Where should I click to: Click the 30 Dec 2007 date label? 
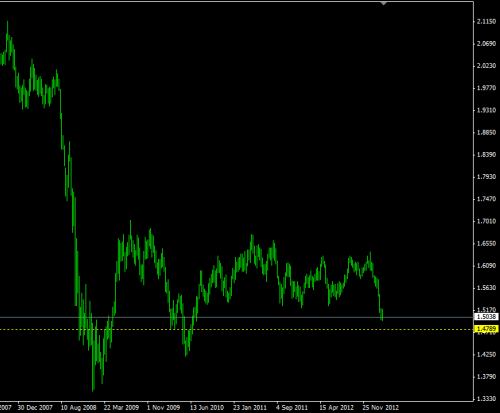tap(35, 407)
